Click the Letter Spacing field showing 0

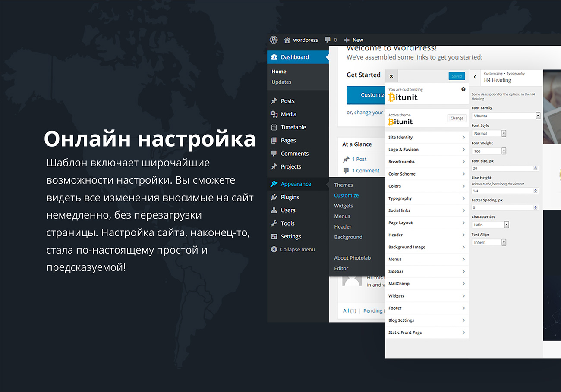tap(505, 207)
